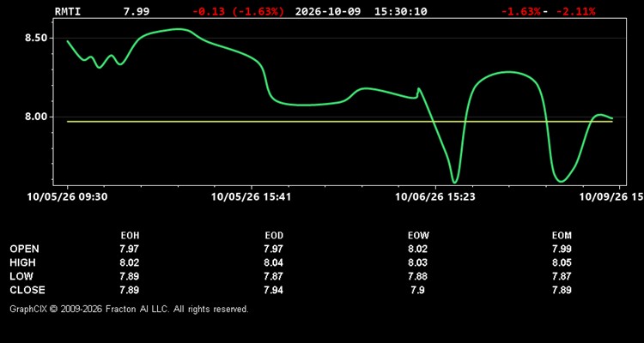
Task: Click the -2.11% value in header
Action: tap(575, 11)
